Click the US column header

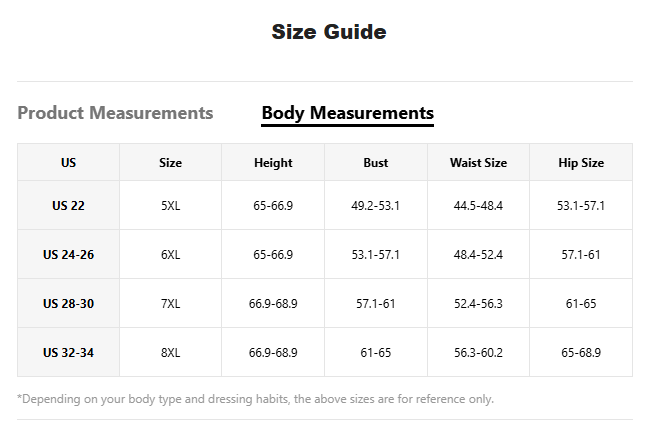coord(68,163)
